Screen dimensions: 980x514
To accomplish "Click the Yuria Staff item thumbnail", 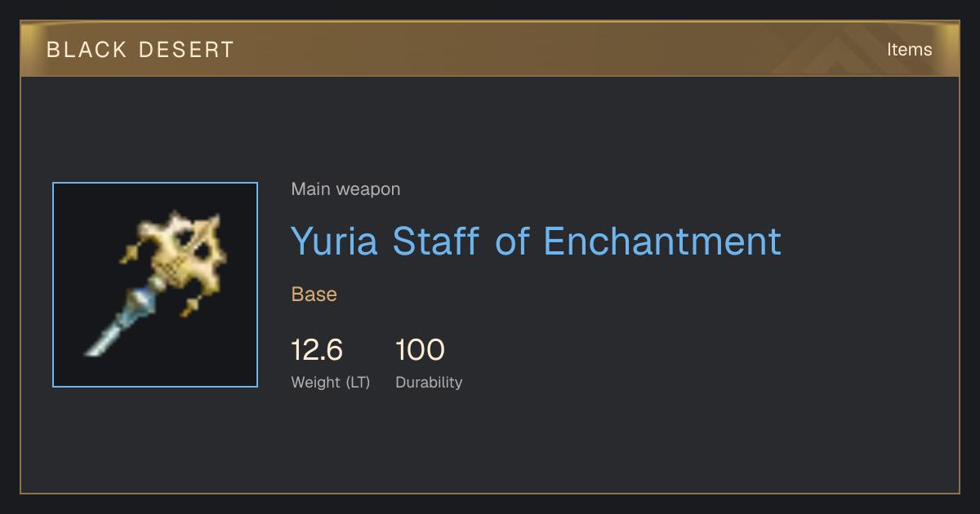I will click(155, 285).
